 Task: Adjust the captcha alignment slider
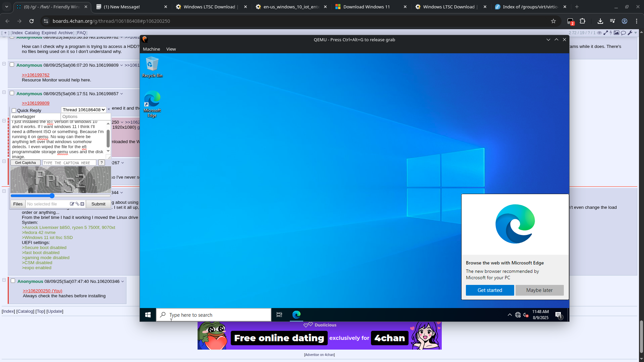point(60,196)
